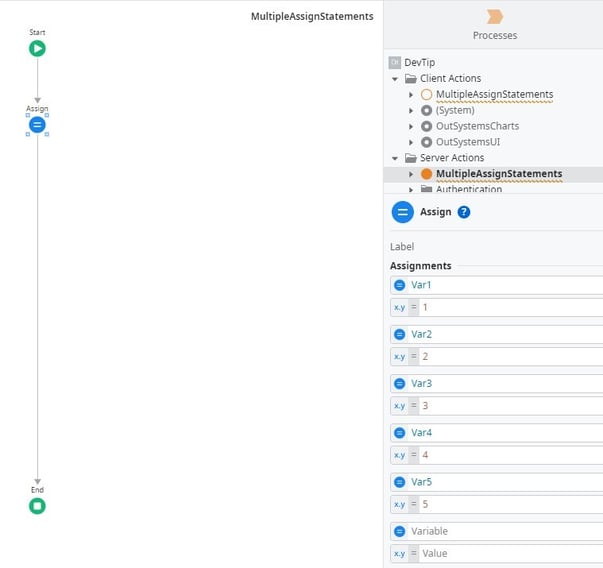
Task: Collapse the Server Actions folder
Action: 396,158
